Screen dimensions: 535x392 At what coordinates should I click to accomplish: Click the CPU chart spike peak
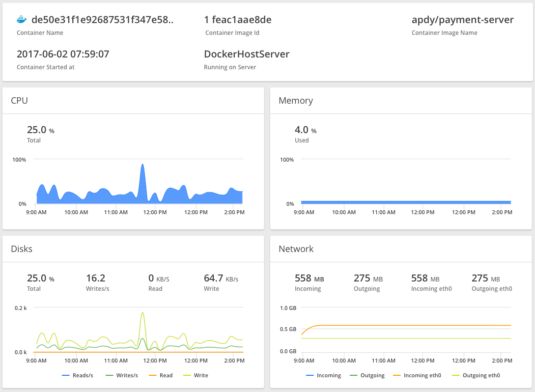pyautogui.click(x=142, y=165)
